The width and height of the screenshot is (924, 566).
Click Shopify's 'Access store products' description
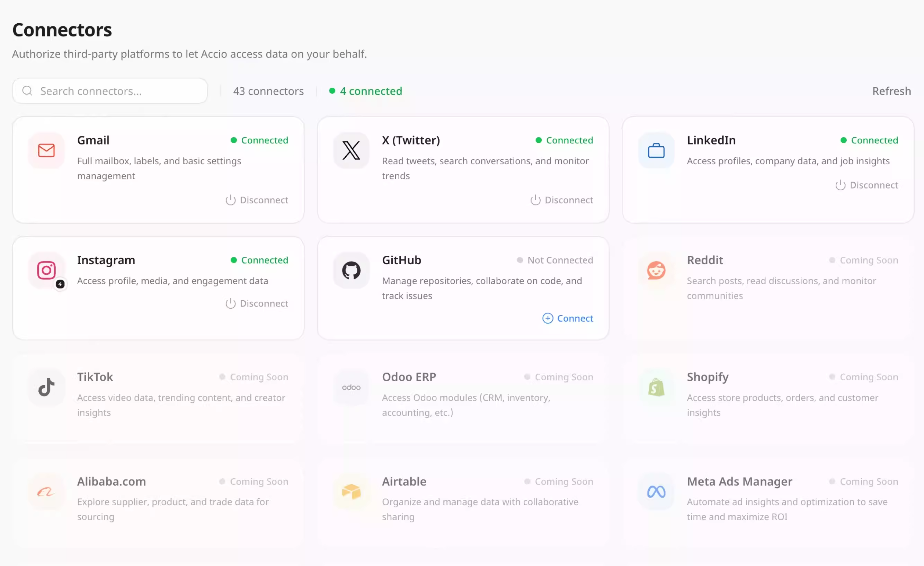click(783, 405)
